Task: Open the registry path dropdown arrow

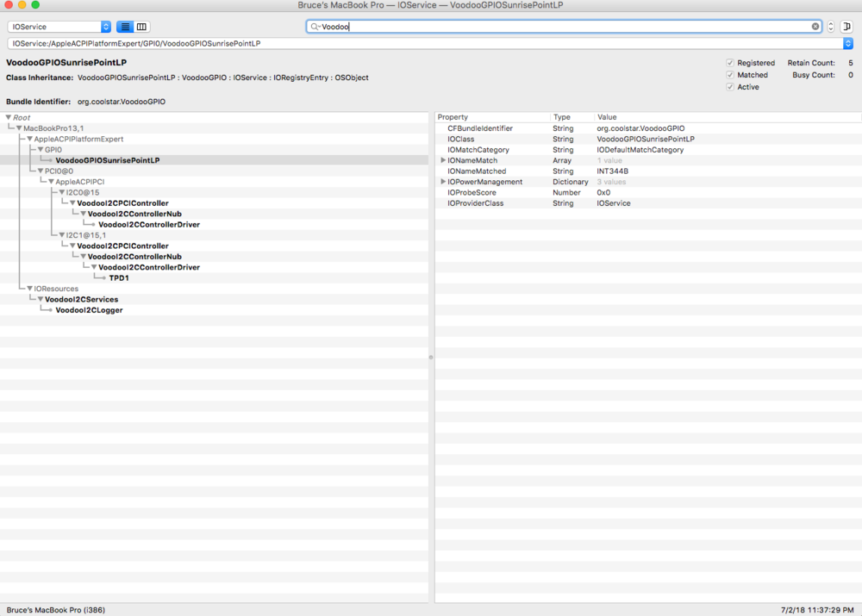Action: pos(848,43)
